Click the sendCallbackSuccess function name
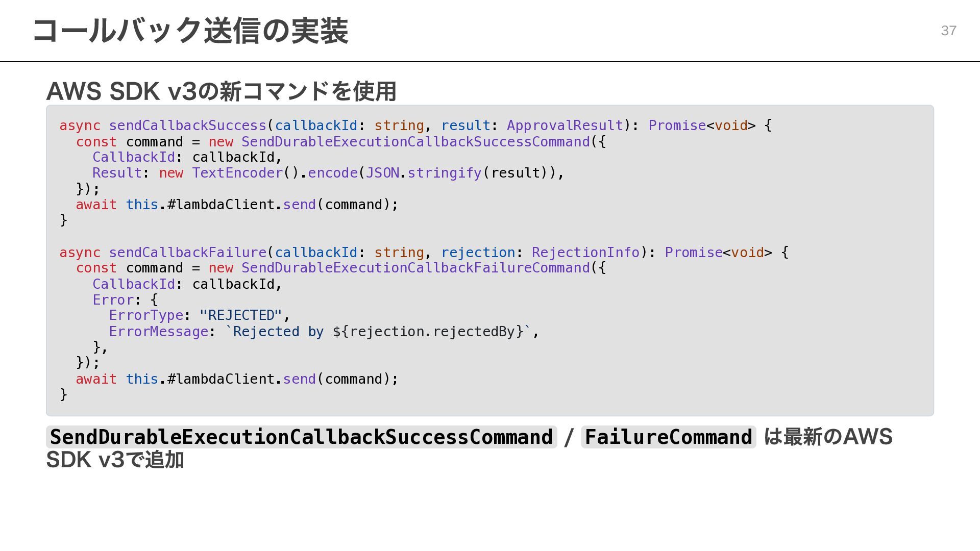980x551 pixels. 187,126
